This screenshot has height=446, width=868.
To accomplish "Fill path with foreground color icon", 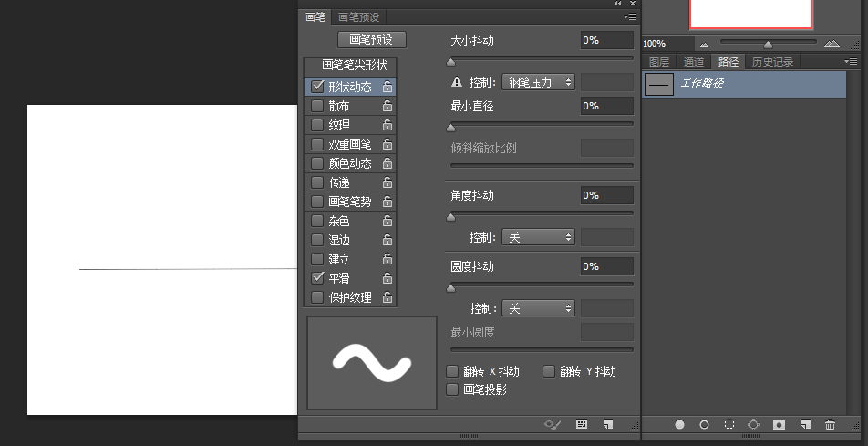I will [x=679, y=424].
